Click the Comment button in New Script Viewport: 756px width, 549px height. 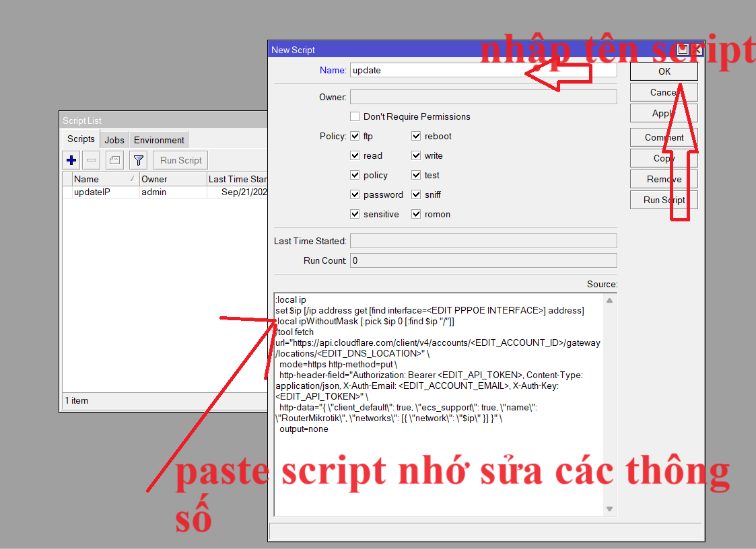(x=664, y=137)
